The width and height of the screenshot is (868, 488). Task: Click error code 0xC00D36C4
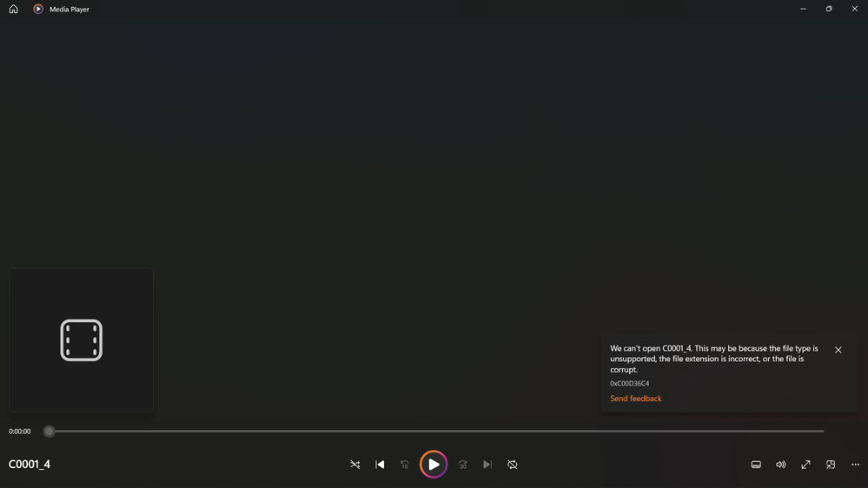[x=629, y=384]
